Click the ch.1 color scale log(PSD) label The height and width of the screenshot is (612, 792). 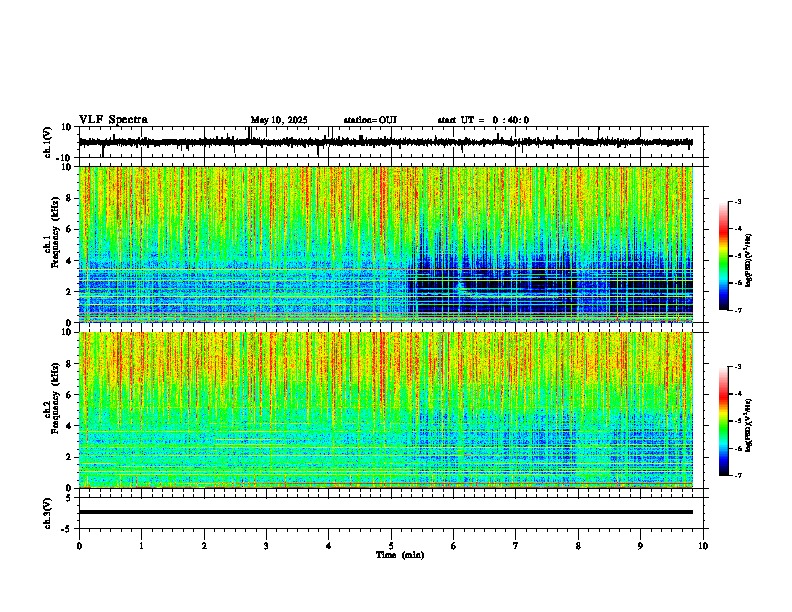[x=749, y=260]
